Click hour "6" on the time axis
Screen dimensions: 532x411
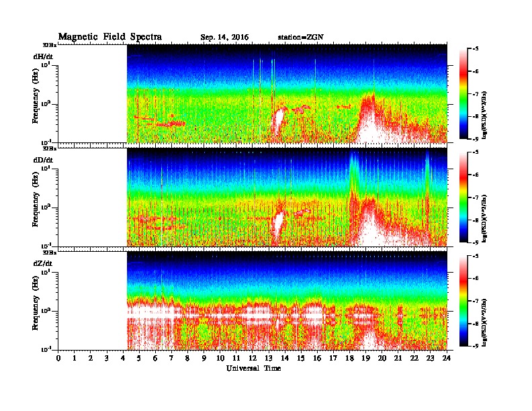point(155,359)
